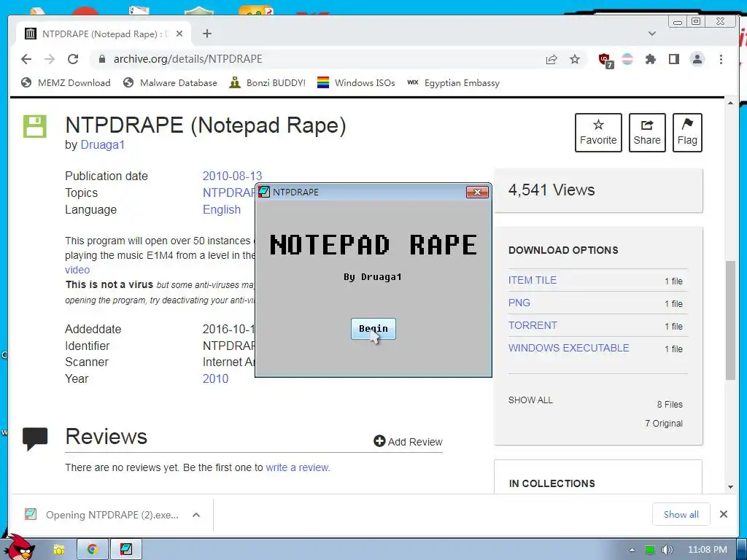Viewport: 747px width, 560px height.
Task: Click SHOW ALL download files
Action: pyautogui.click(x=530, y=400)
